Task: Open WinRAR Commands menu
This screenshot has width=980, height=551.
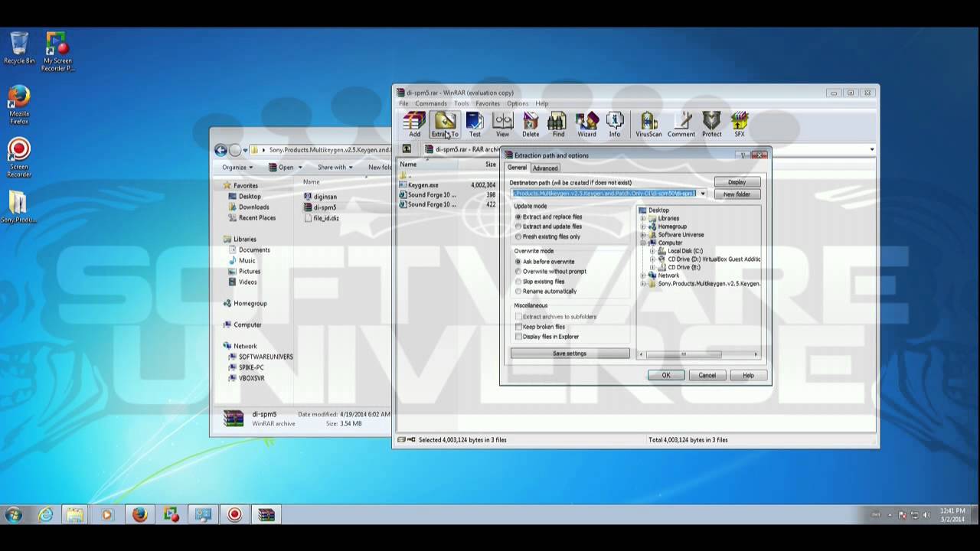Action: [431, 103]
